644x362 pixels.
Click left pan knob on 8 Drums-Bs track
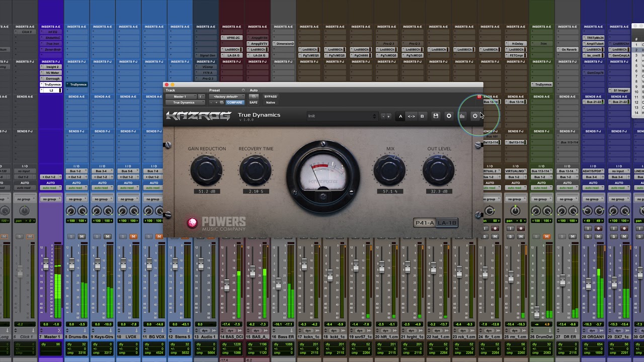pos(71,211)
